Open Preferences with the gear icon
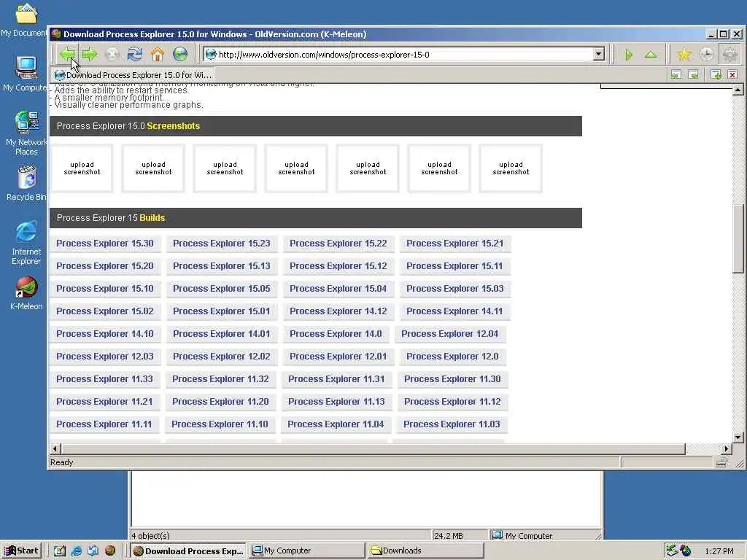Viewport: 747px width, 560px height. pyautogui.click(x=729, y=54)
